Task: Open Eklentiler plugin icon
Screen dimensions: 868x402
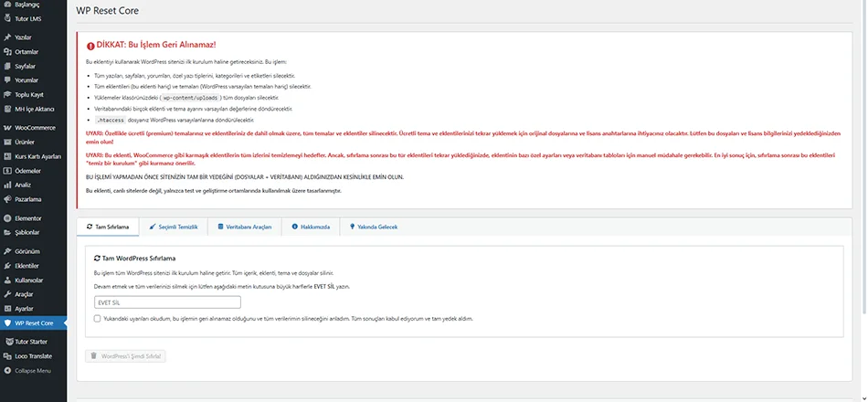Action: coord(7,266)
